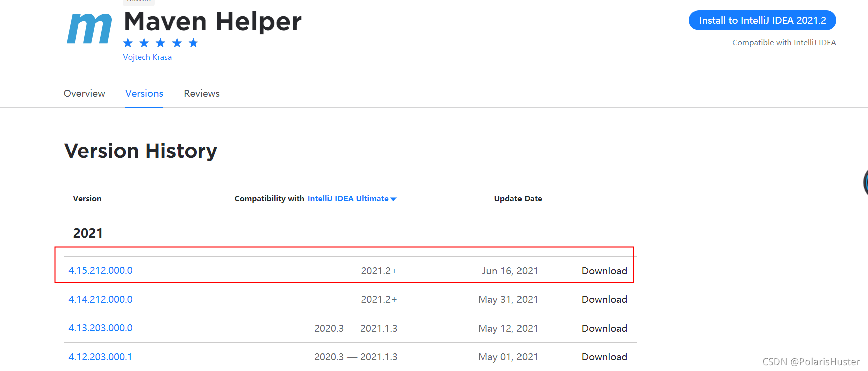This screenshot has width=868, height=371.
Task: Expand the IntelliJ IDEA Ultimate compatibility dropdown
Action: point(352,199)
